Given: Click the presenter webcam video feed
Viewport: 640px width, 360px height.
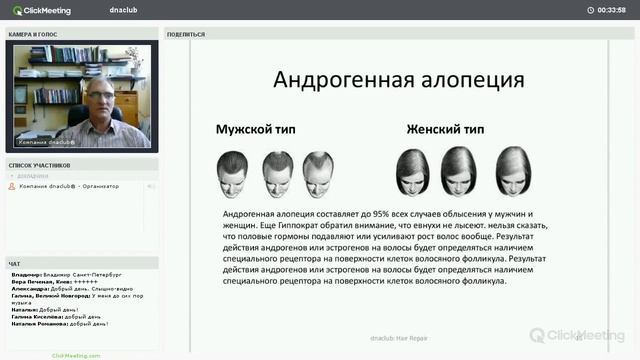Looking at the screenshot, I should tap(82, 96).
